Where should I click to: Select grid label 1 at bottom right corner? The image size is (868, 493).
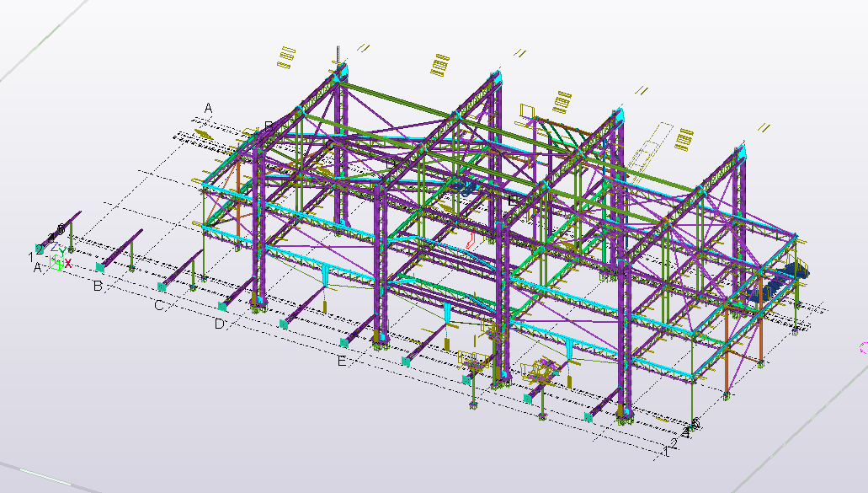pyautogui.click(x=667, y=453)
